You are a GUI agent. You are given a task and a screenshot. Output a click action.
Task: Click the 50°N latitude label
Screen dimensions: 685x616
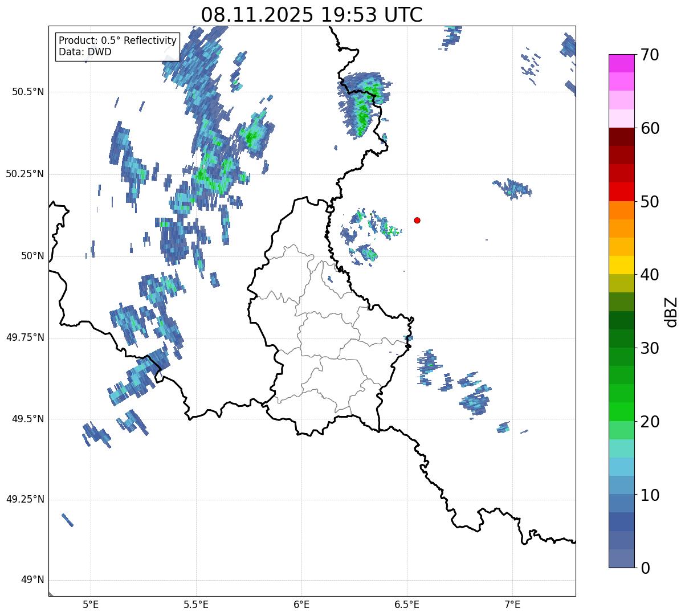coord(32,256)
